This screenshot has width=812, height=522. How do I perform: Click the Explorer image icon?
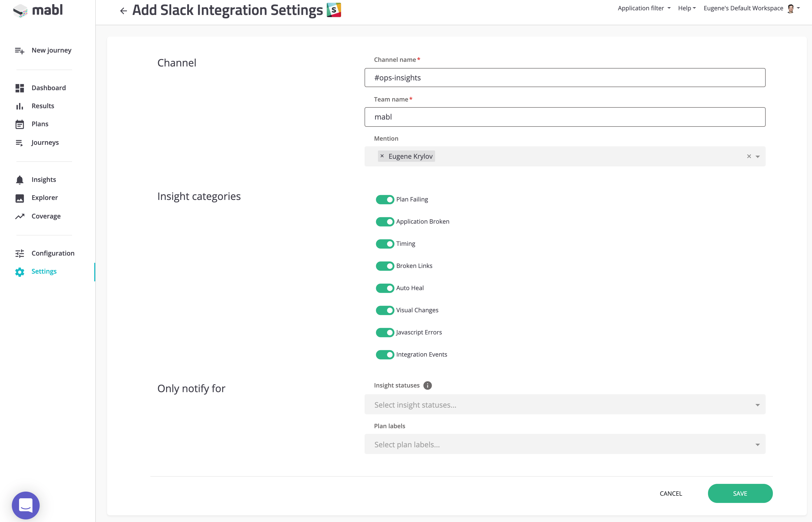pos(20,198)
